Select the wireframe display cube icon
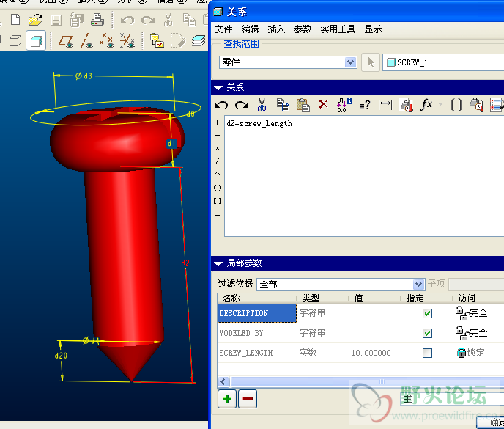This screenshot has width=504, height=429. click(x=15, y=41)
